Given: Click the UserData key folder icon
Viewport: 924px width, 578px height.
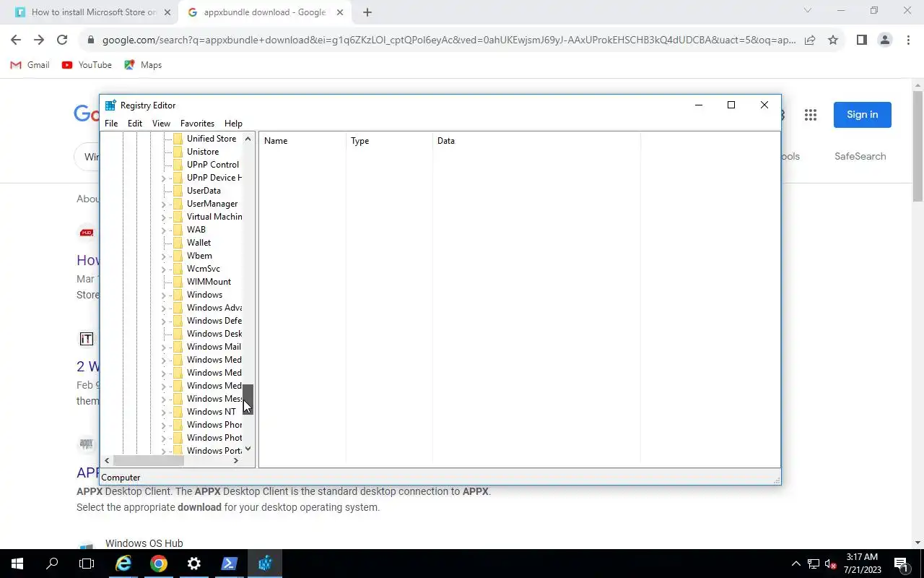Looking at the screenshot, I should (178, 191).
